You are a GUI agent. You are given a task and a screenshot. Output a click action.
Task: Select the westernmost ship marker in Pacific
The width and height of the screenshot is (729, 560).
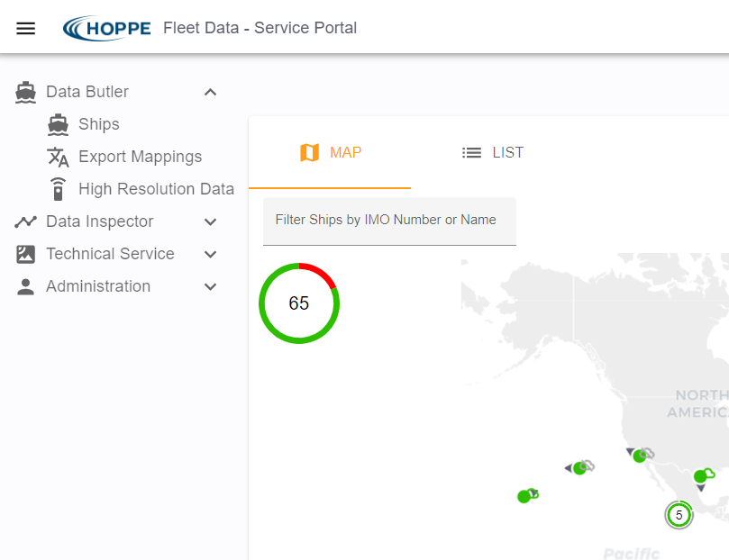(524, 496)
